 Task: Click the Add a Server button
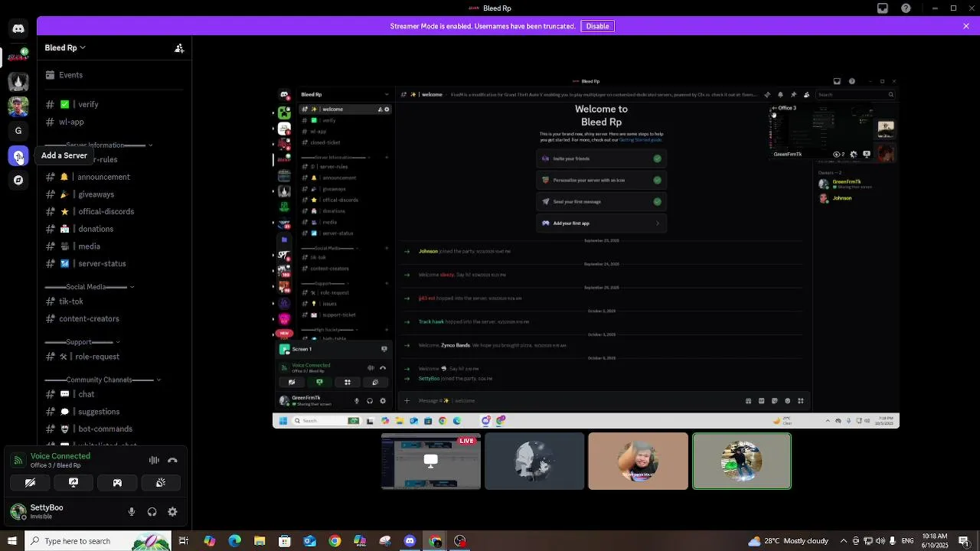[18, 156]
